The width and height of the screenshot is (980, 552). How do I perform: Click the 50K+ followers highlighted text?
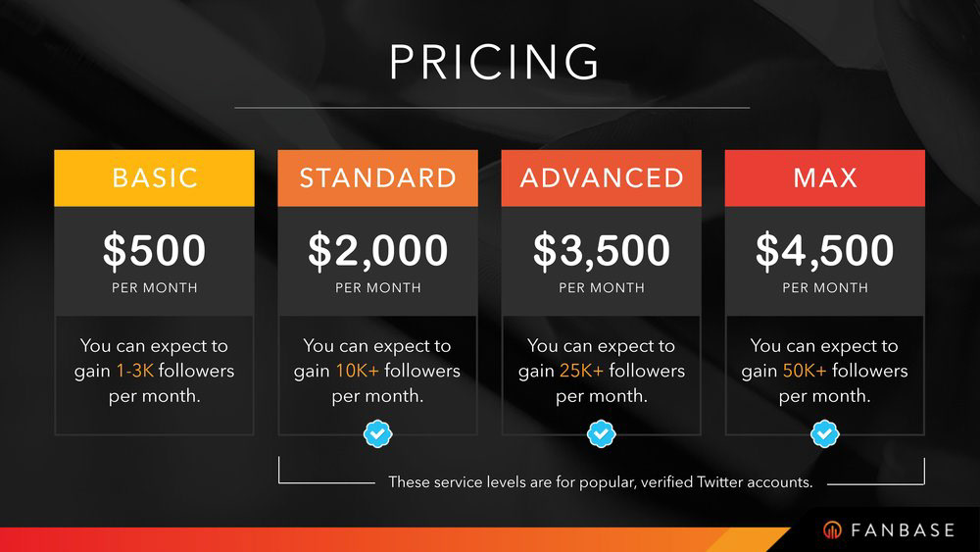click(x=805, y=371)
